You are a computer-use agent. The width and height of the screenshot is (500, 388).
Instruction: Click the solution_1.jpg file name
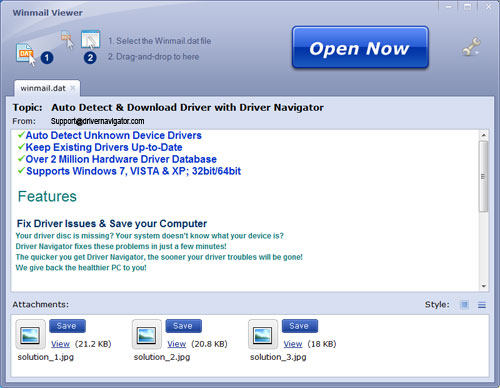point(46,357)
